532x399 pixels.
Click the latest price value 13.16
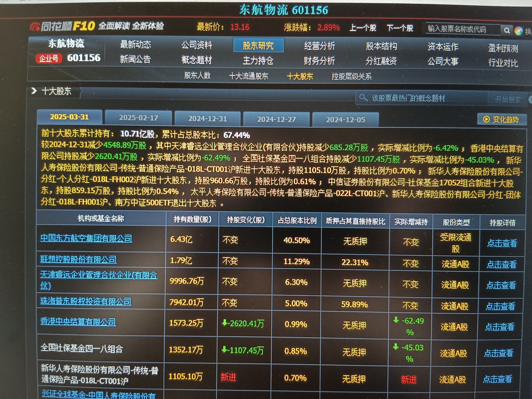240,27
